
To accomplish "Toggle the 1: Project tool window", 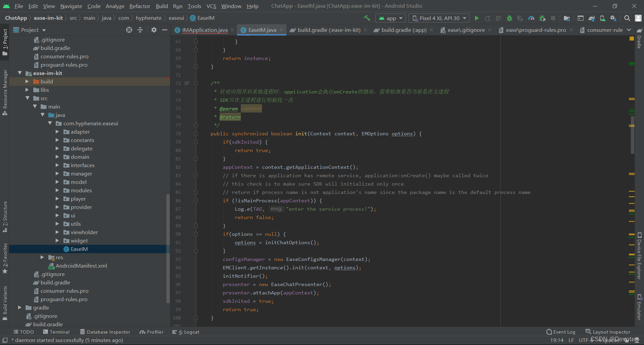I will tap(5, 42).
